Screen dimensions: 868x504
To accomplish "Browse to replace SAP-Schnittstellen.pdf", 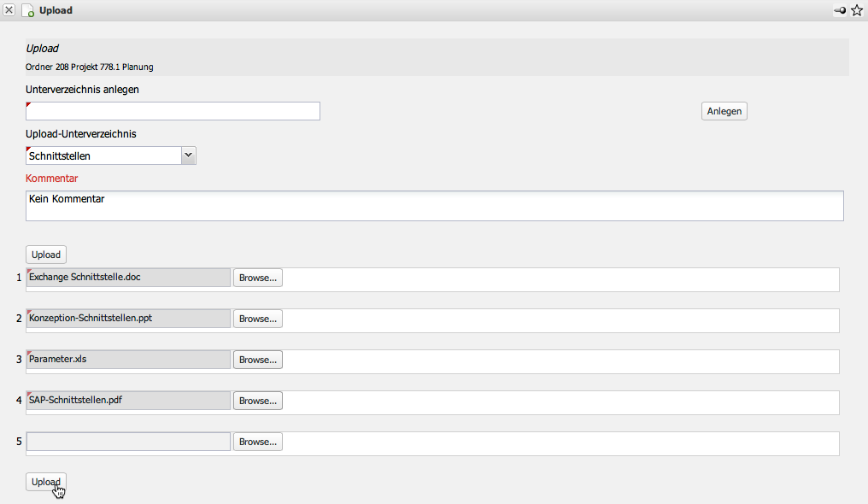I will point(257,401).
